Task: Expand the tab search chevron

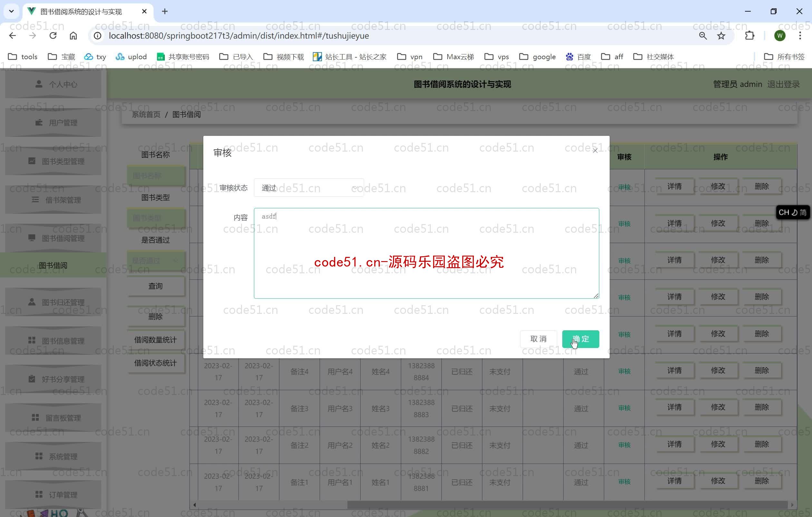Action: 12,12
